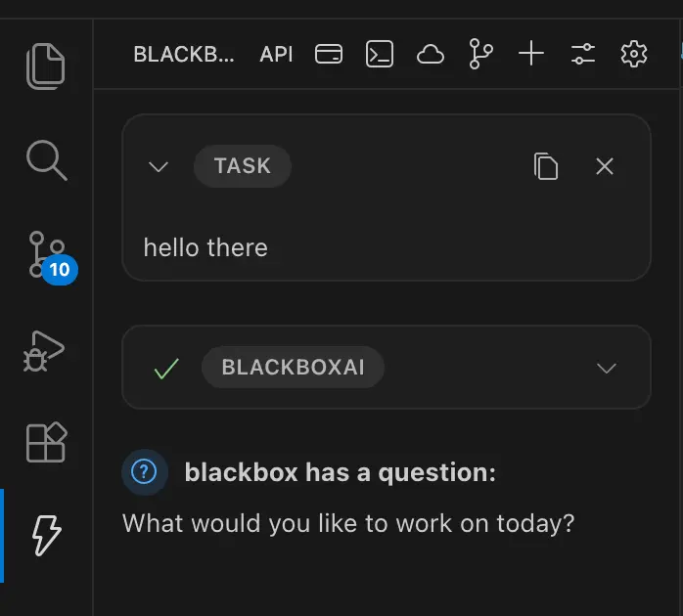Click the BLACKBOXAI badge
683x616 pixels.
[x=293, y=367]
